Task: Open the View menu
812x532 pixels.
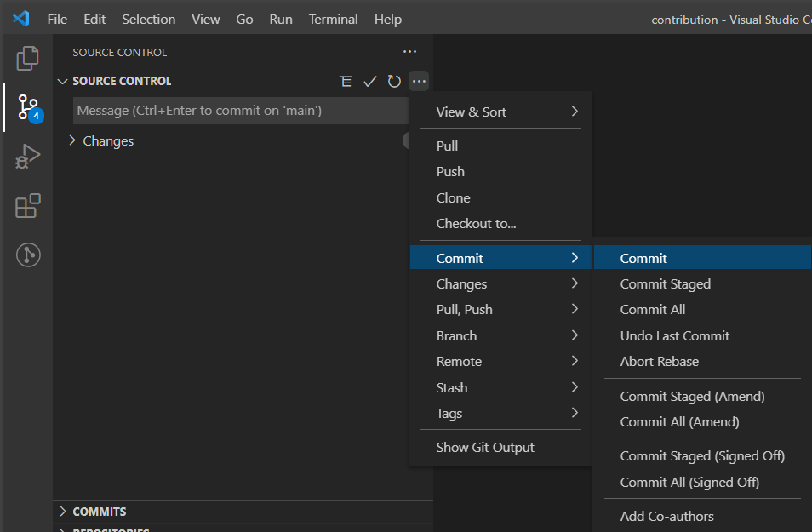Action: point(206,20)
